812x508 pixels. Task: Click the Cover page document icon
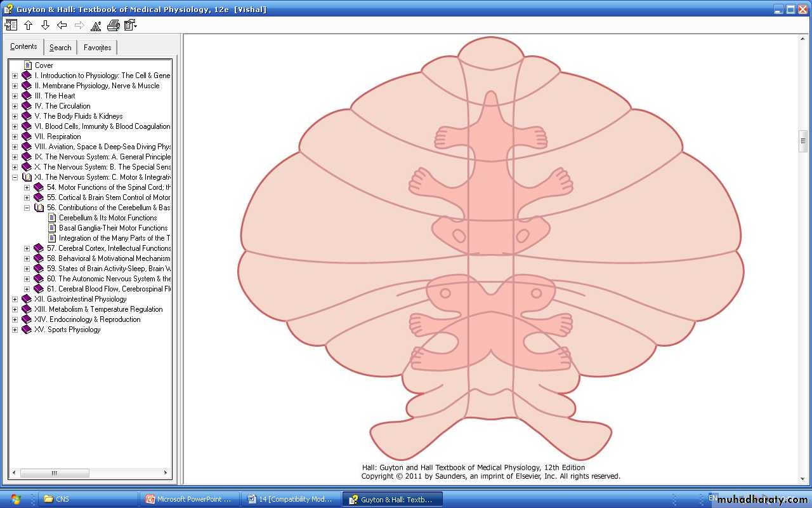pyautogui.click(x=27, y=65)
